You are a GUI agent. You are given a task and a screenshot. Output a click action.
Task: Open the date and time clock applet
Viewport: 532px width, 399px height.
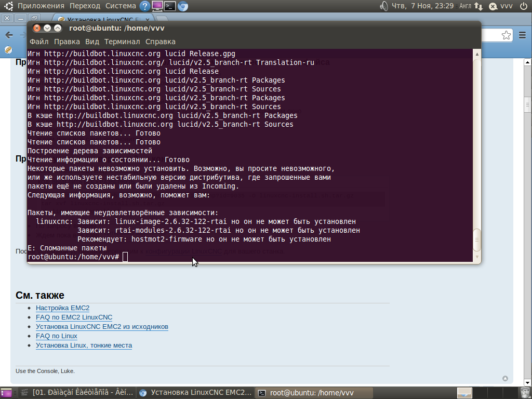click(423, 6)
